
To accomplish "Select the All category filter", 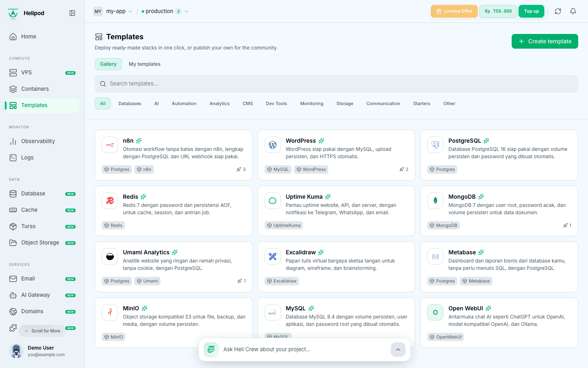I will 103,103.
